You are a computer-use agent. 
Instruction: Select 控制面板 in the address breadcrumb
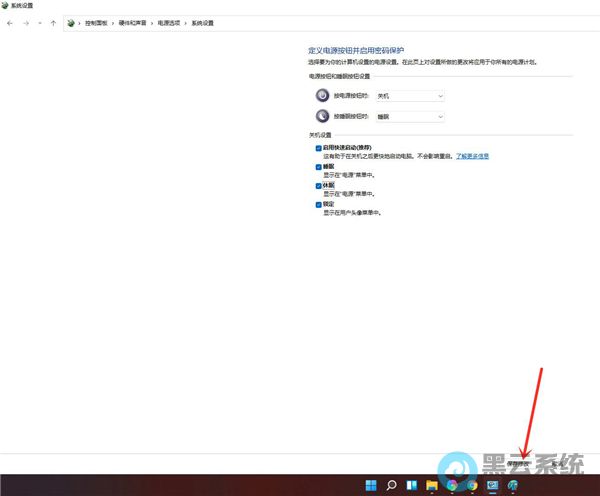point(96,22)
